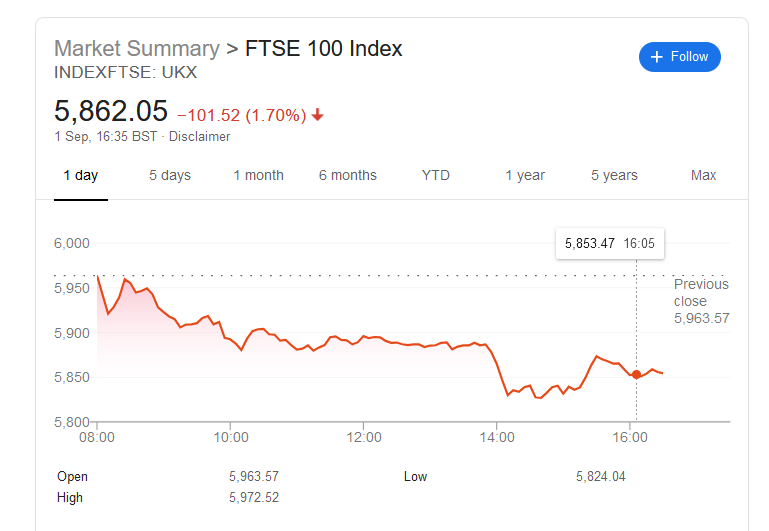Open the Max range tab
Viewport: 769px width, 531px height.
pyautogui.click(x=703, y=175)
